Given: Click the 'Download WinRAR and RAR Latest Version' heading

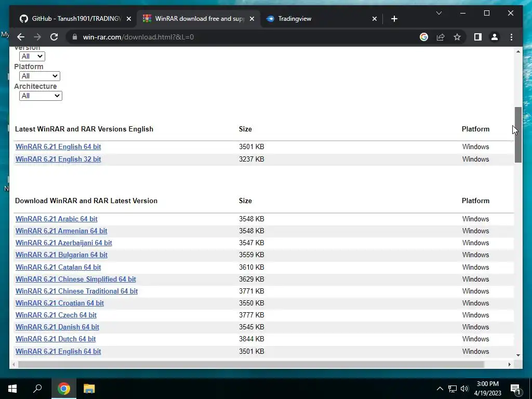Looking at the screenshot, I should pyautogui.click(x=86, y=201).
